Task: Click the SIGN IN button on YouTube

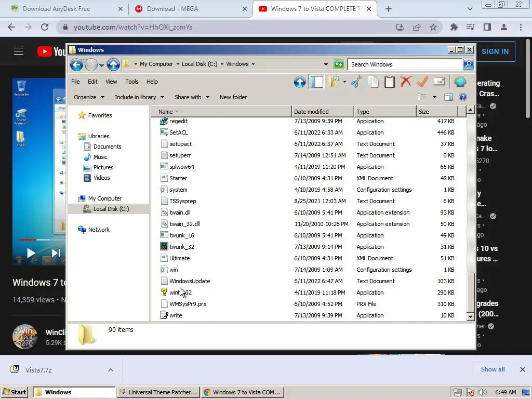Action: coord(495,51)
